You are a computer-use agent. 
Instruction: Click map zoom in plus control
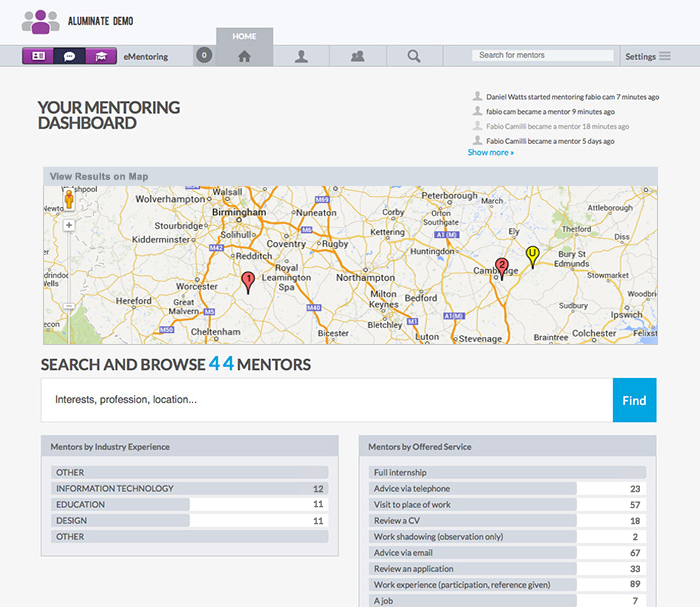(69, 226)
